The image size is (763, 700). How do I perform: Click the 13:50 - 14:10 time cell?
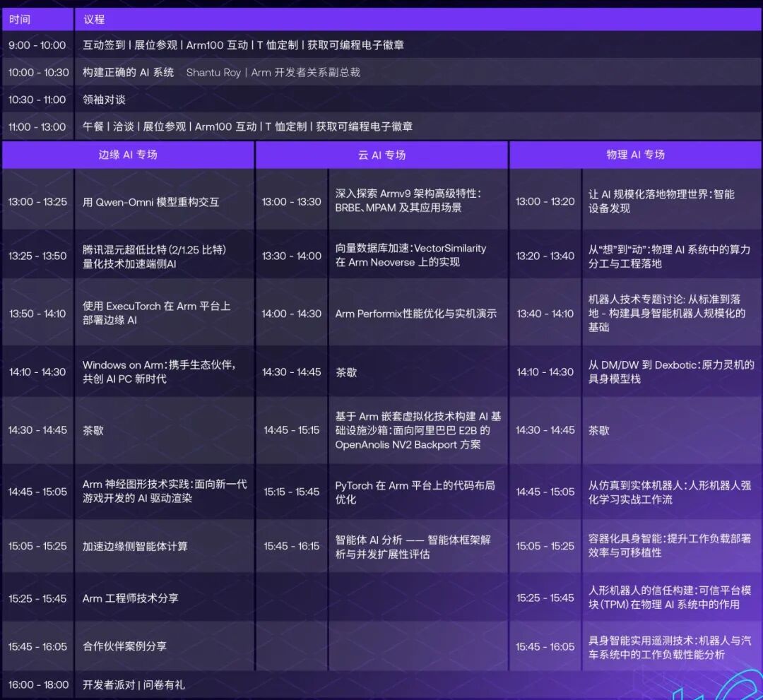click(37, 314)
